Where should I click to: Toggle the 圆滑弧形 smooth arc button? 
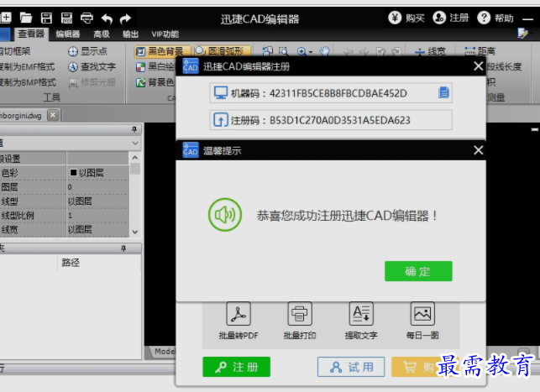223,51
